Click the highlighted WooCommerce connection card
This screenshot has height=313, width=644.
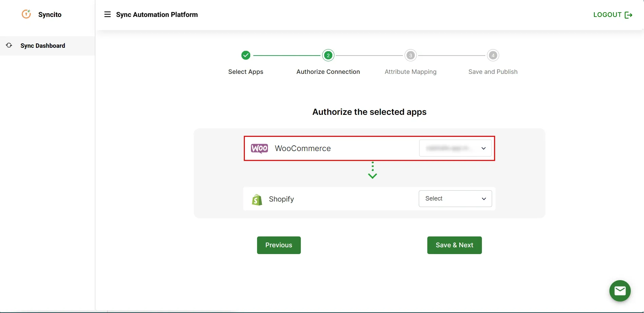(369, 148)
